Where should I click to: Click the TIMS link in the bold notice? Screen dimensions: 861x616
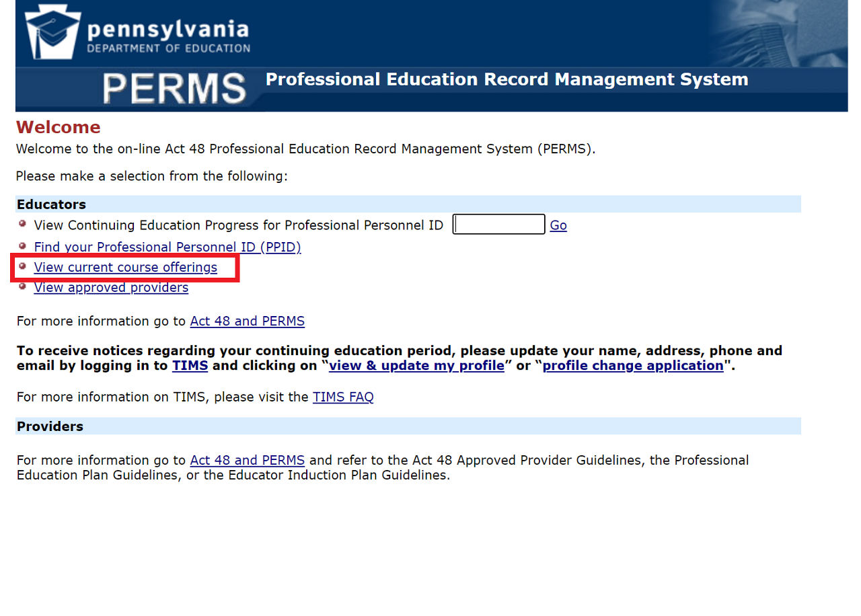(x=190, y=365)
